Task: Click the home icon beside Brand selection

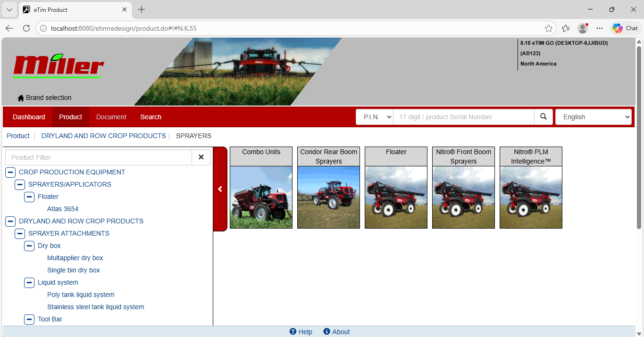Action: click(x=21, y=98)
